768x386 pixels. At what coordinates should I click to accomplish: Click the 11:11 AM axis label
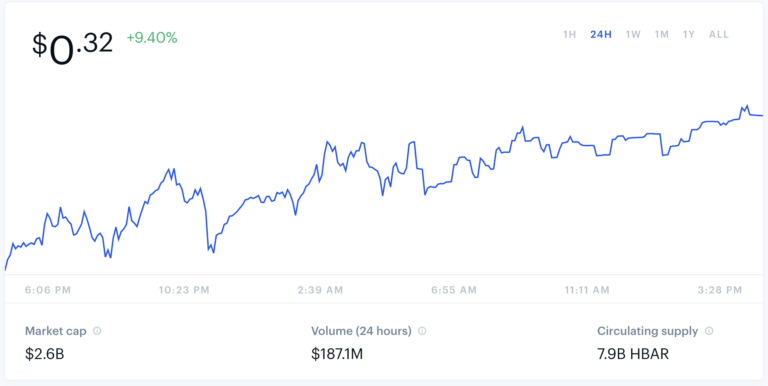587,290
